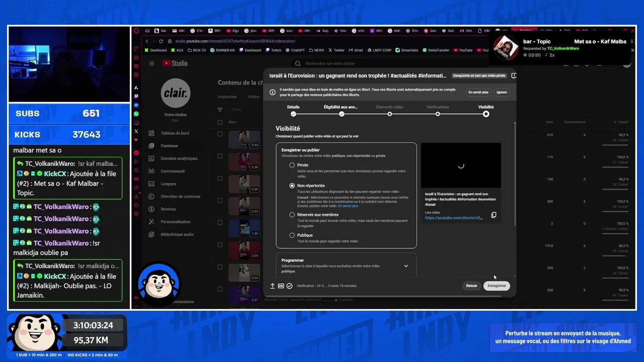Open Bibliothèque audio in sidebar
Image resolution: width=644 pixels, height=362 pixels.
(x=177, y=234)
